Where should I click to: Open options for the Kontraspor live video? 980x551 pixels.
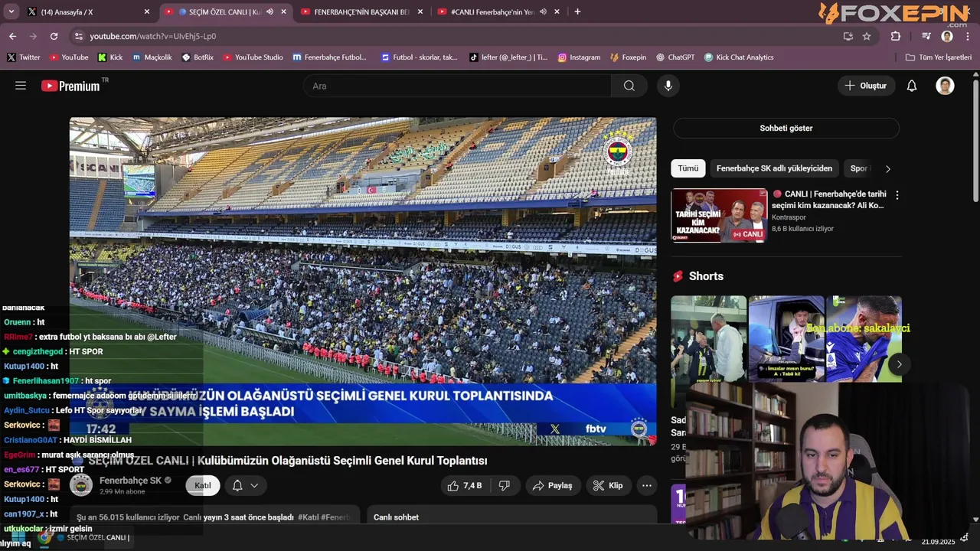tap(897, 195)
